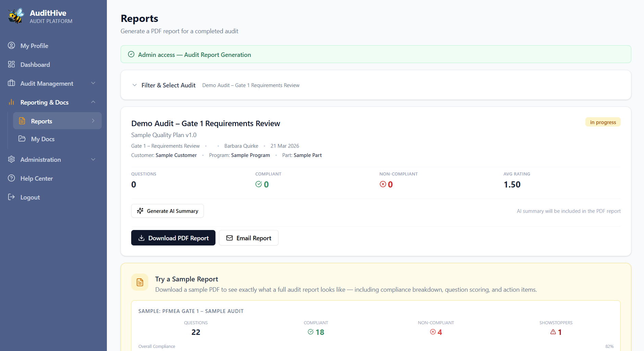Click the Dashboard grid icon
This screenshot has width=644, height=351.
click(11, 64)
